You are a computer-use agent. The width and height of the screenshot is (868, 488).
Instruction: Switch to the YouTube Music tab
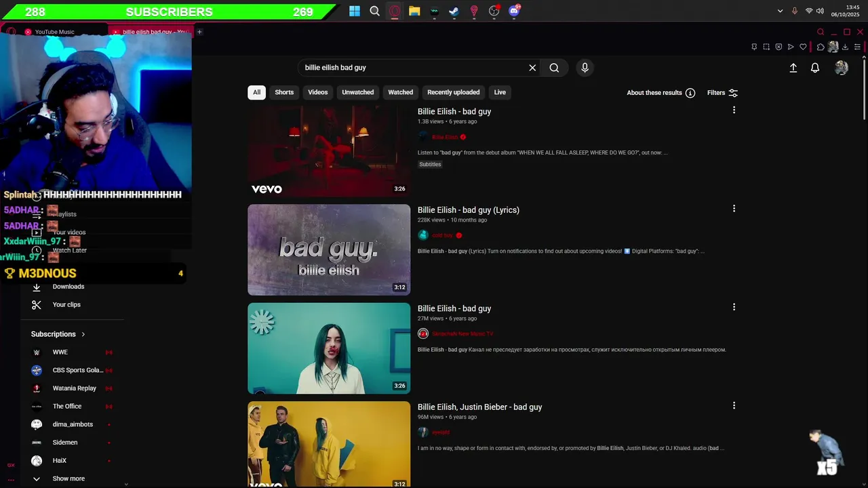pyautogui.click(x=54, y=32)
